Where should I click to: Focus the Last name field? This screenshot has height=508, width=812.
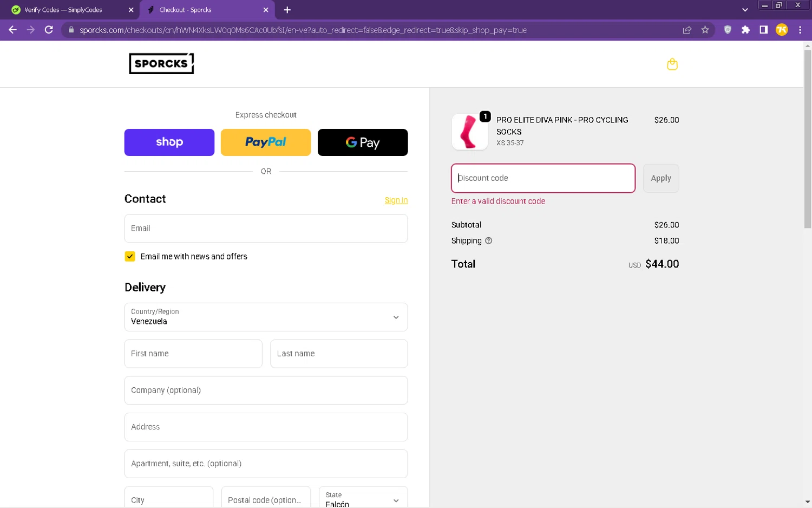(x=339, y=354)
